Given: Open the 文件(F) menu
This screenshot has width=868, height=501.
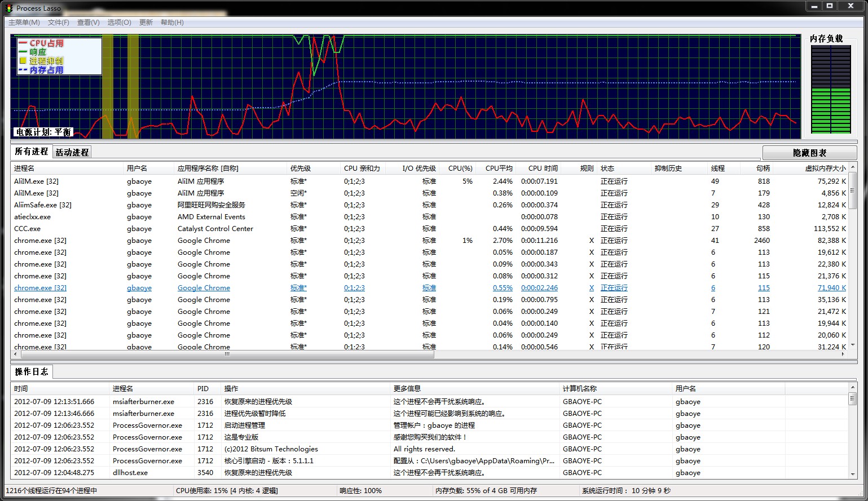Looking at the screenshot, I should (x=59, y=23).
